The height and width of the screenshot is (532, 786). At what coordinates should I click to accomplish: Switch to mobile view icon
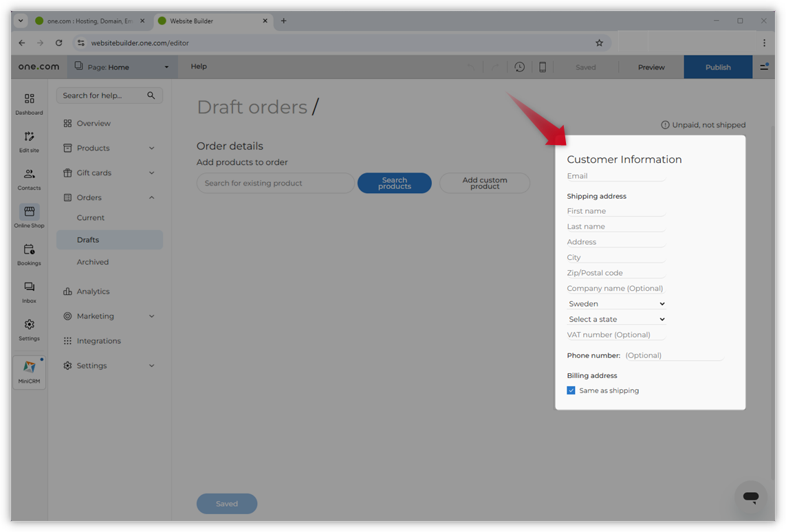pyautogui.click(x=543, y=67)
